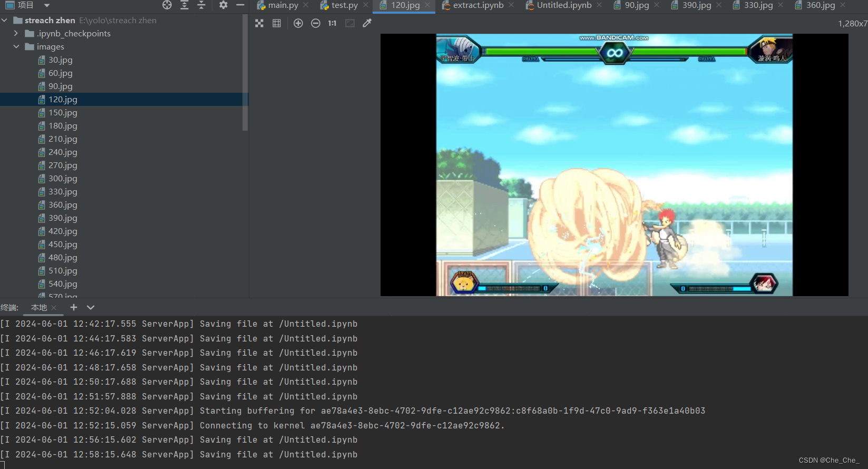This screenshot has width=868, height=469.
Task: Select 270.jpg in the project tree
Action: 62,165
